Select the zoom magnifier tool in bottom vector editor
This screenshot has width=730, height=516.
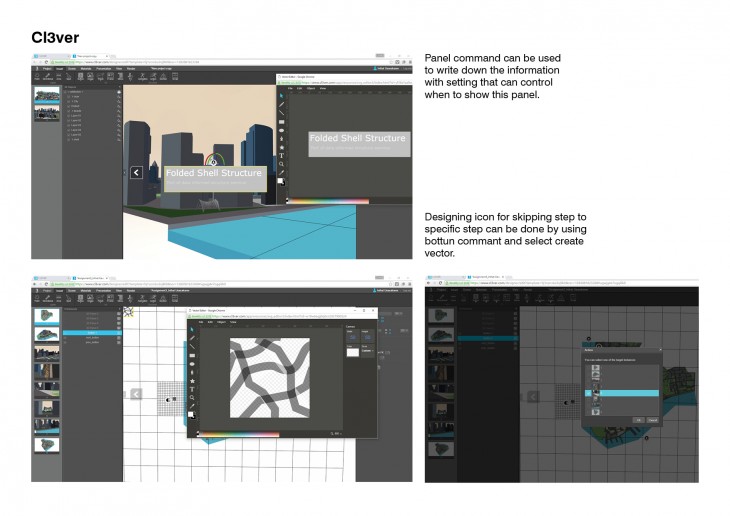pyautogui.click(x=192, y=398)
